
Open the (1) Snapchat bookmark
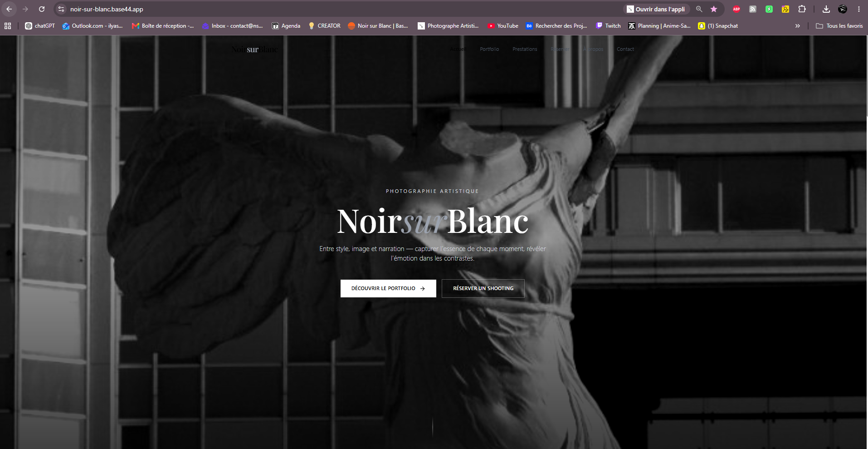[718, 26]
